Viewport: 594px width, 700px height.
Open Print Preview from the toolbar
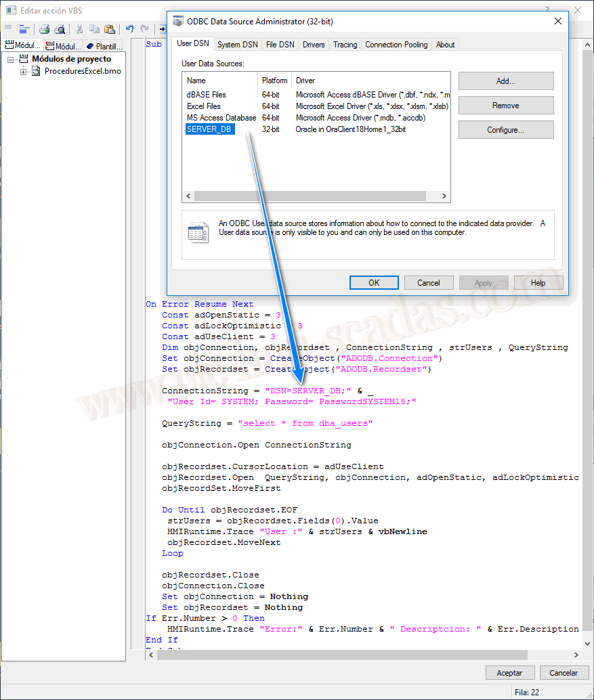[60, 29]
